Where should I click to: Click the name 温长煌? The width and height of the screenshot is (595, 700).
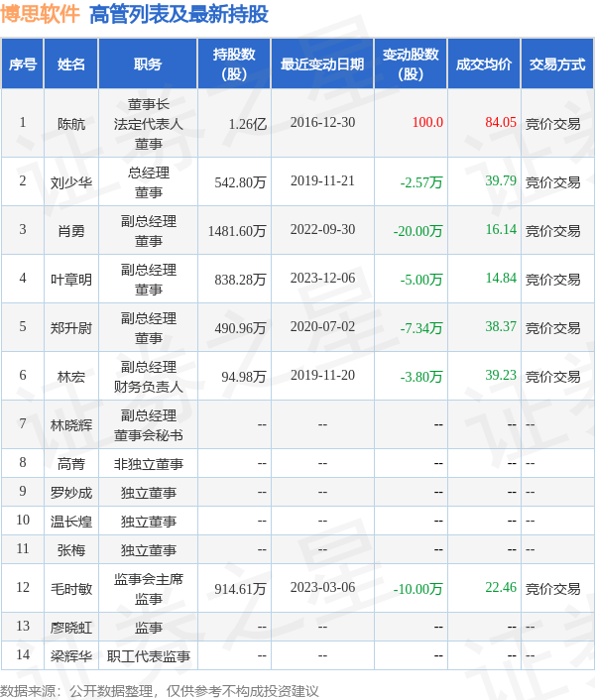tap(71, 522)
